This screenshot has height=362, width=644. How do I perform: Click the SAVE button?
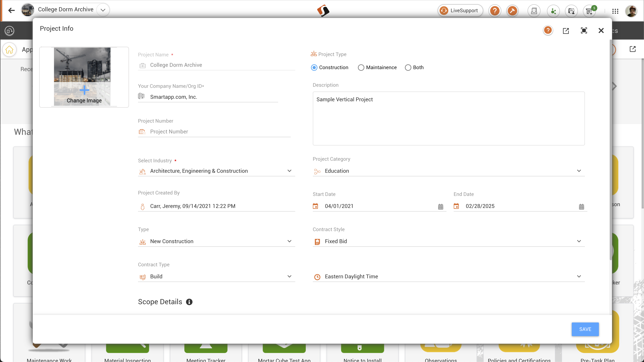[x=585, y=329]
